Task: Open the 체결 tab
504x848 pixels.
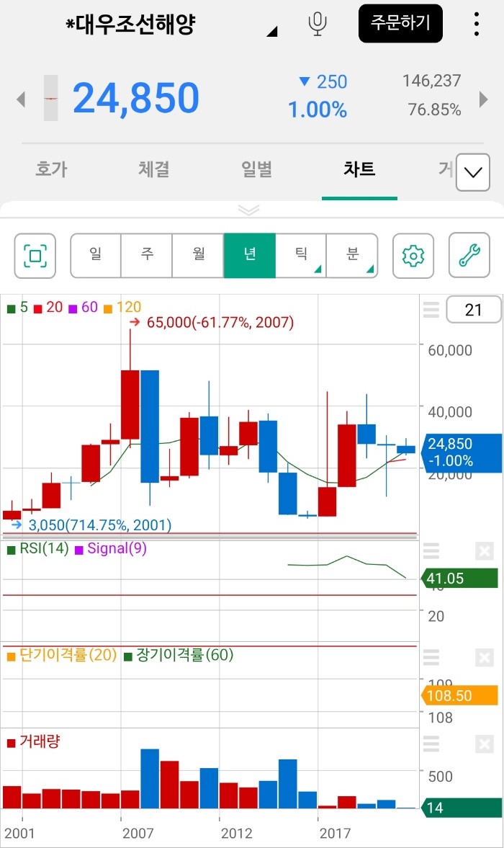Action: (154, 169)
